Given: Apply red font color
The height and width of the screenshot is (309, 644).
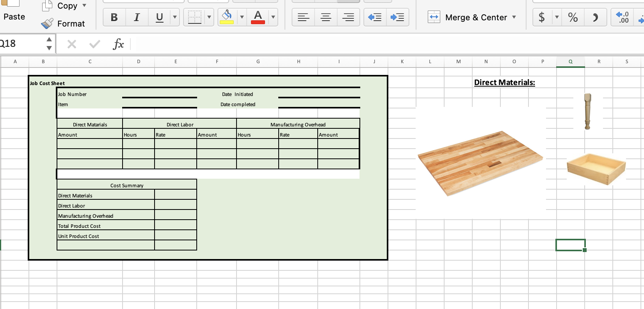Looking at the screenshot, I should point(258,17).
